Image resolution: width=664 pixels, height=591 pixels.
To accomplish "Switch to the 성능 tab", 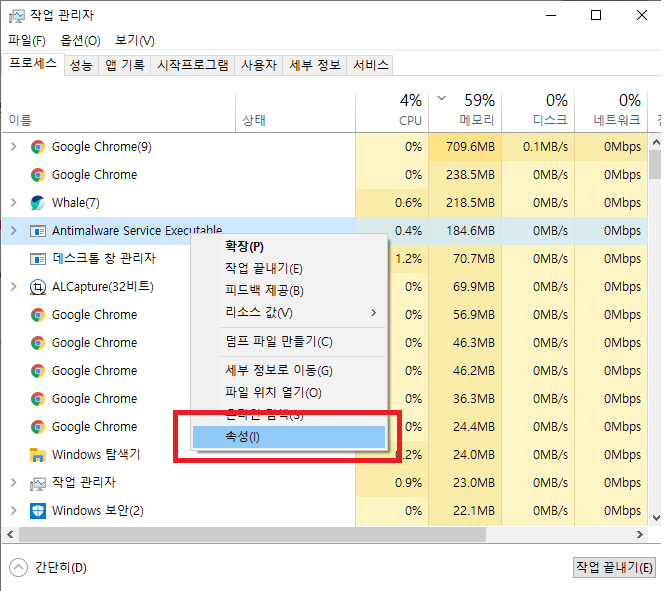I will point(81,65).
